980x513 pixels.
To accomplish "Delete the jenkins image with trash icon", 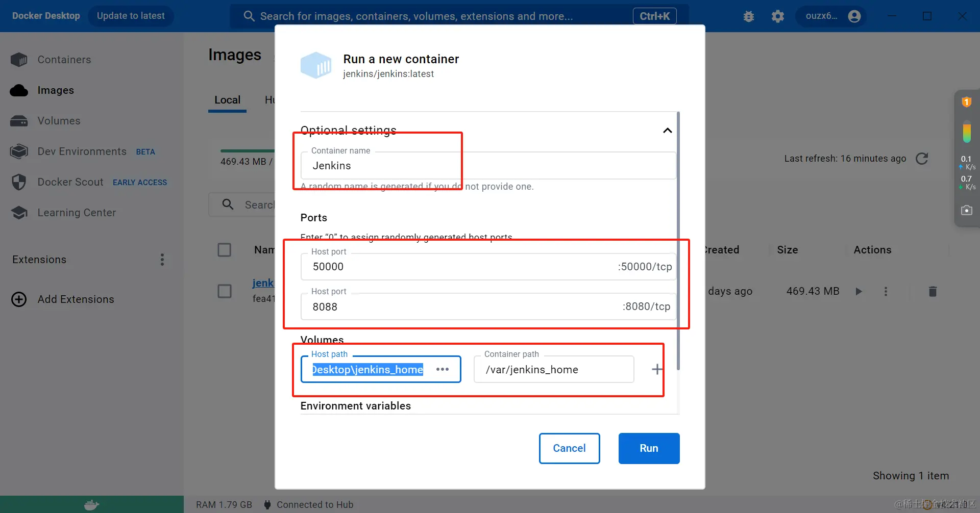I will pyautogui.click(x=933, y=292).
